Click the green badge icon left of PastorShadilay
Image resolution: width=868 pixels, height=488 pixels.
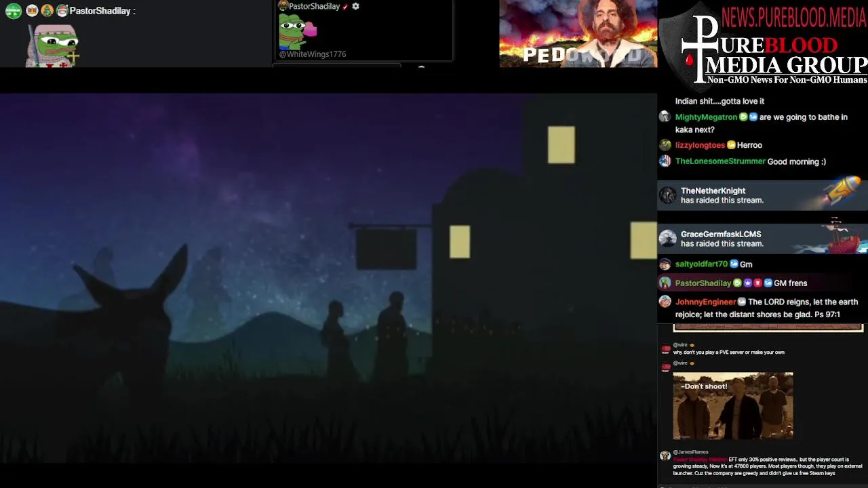coord(14,11)
